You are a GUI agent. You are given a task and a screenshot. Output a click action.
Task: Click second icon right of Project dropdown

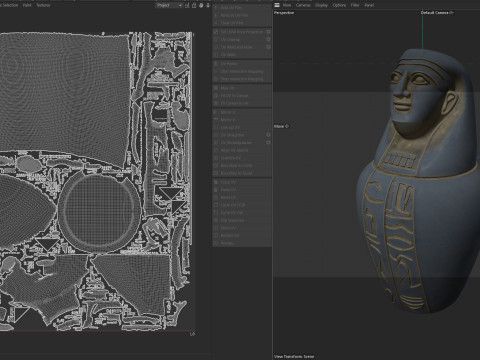[x=194, y=5]
